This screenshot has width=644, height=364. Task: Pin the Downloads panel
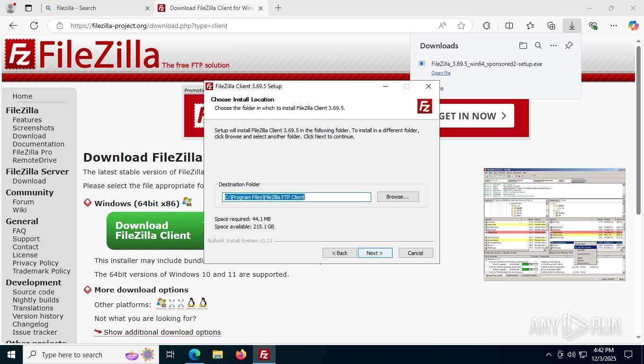(569, 45)
